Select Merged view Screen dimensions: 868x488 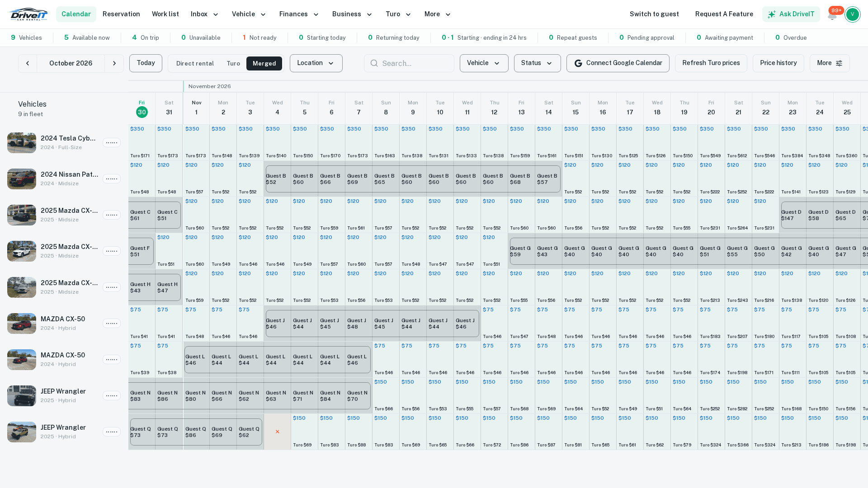click(x=264, y=64)
